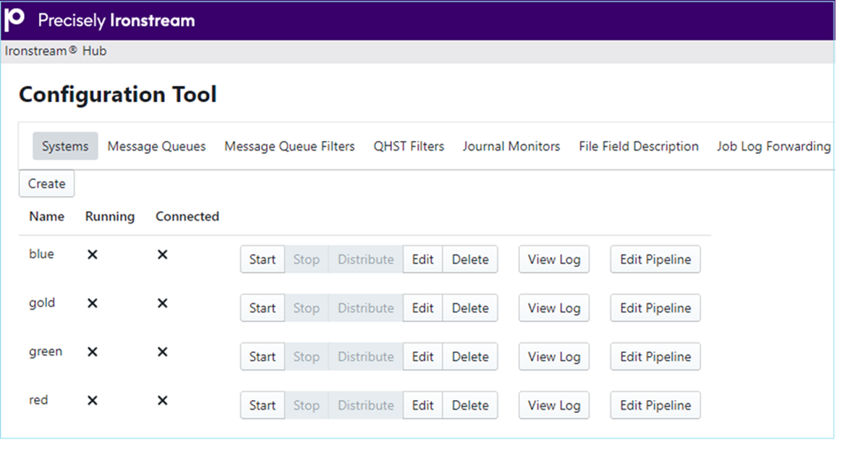Screen dimensions: 868x463
Task: Distribute the red system
Action: pyautogui.click(x=366, y=405)
